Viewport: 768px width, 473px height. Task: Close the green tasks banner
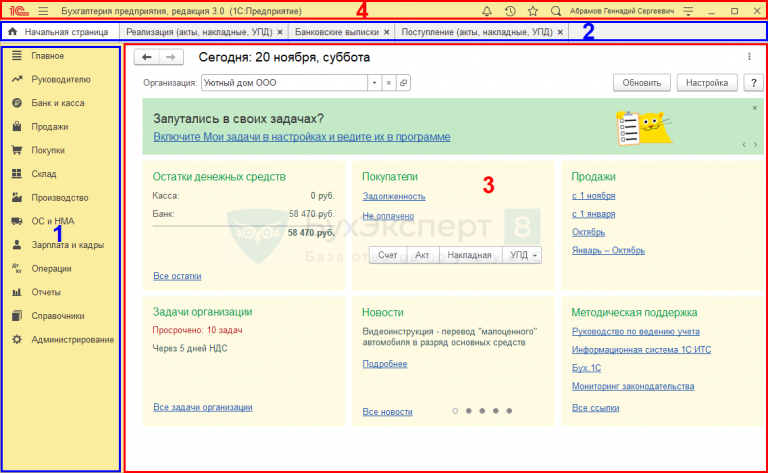[x=755, y=108]
